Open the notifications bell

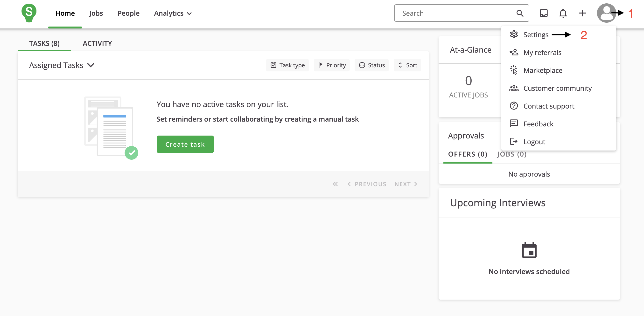[x=563, y=13]
